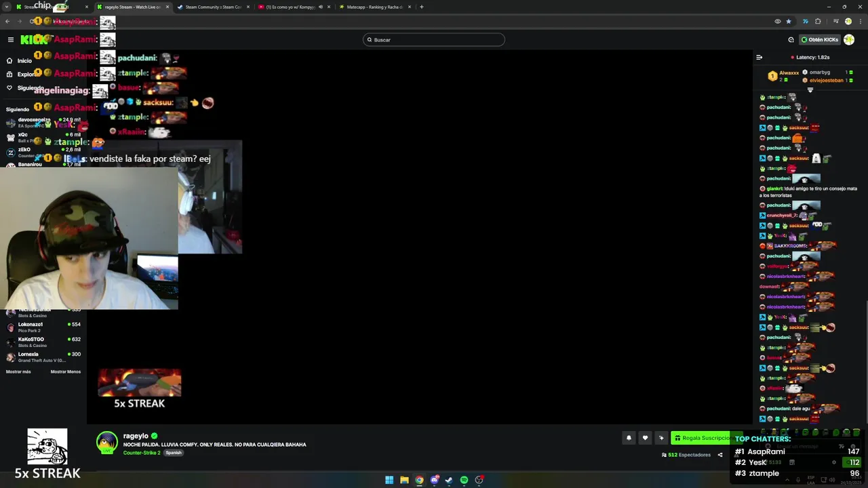Viewport: 868px width, 488px height.
Task: Focus the Buscar search field
Action: pos(434,40)
